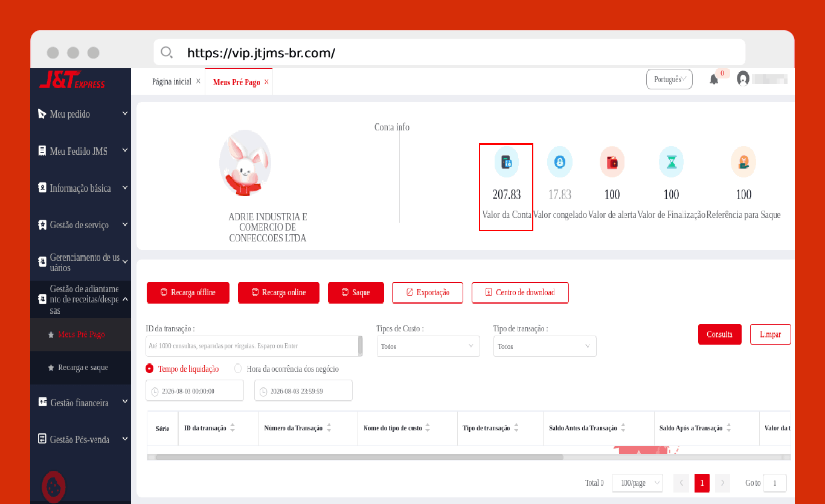Image resolution: width=825 pixels, height=504 pixels.
Task: Collapse Gestão de adiantamento de receitas/despesas menu
Action: pyautogui.click(x=125, y=299)
